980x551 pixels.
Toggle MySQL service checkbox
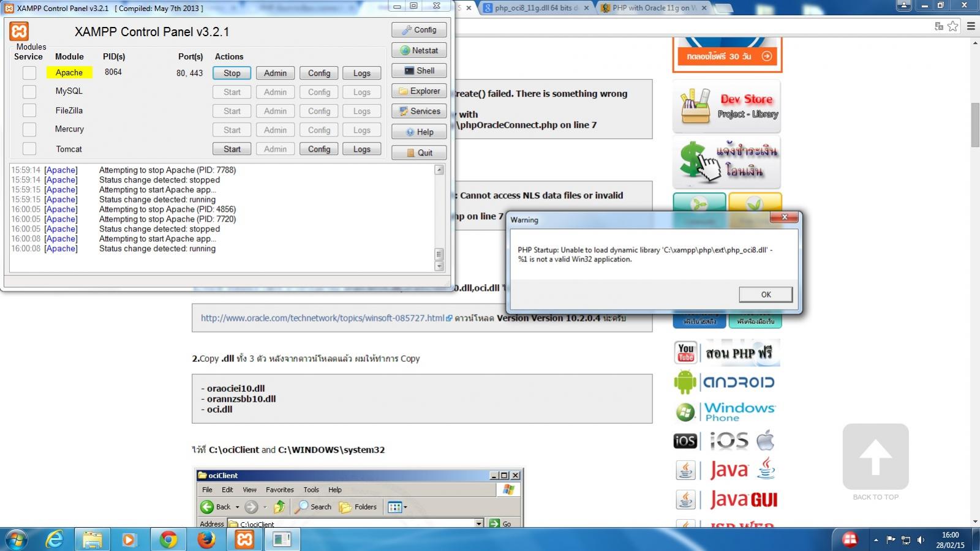(x=29, y=92)
